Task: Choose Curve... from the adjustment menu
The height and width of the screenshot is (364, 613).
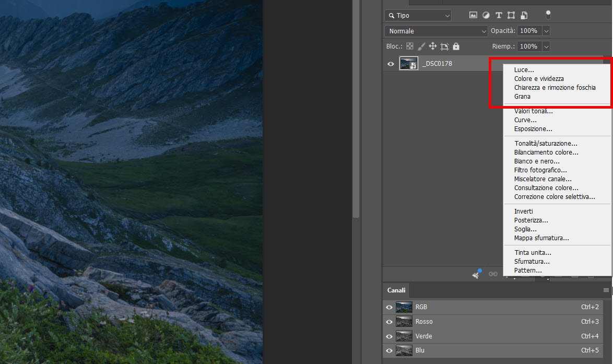Action: click(x=525, y=120)
